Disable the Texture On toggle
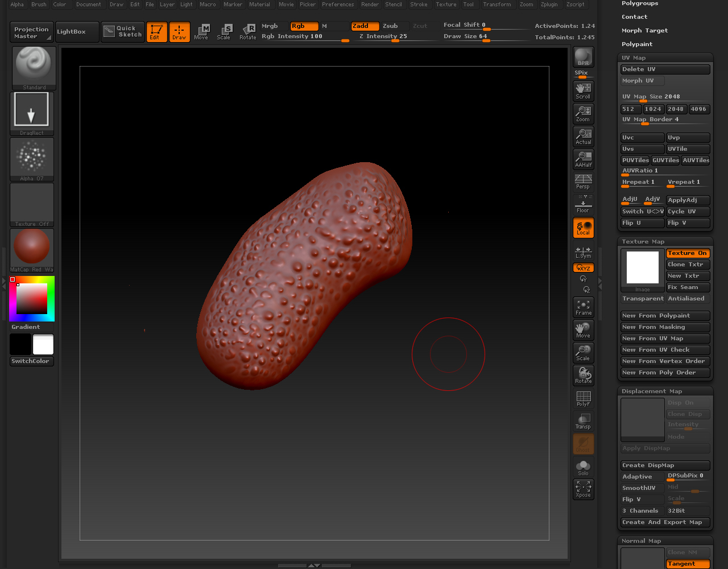 (688, 253)
